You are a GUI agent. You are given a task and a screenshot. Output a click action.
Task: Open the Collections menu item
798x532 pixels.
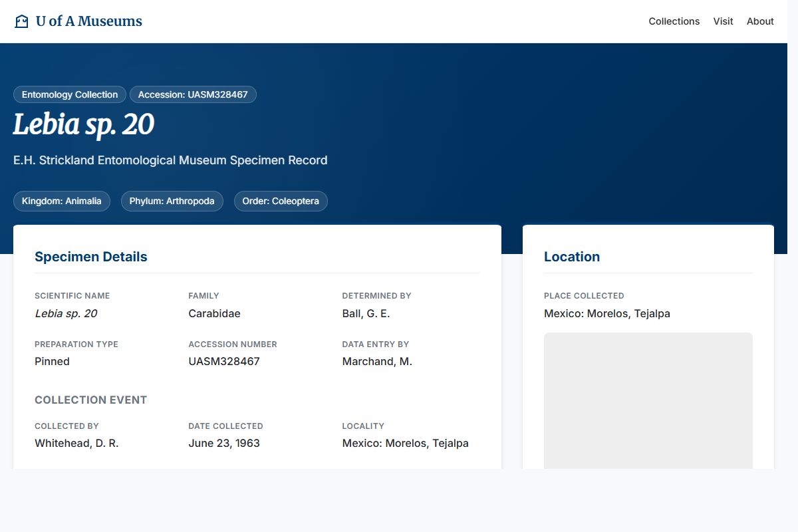(674, 21)
